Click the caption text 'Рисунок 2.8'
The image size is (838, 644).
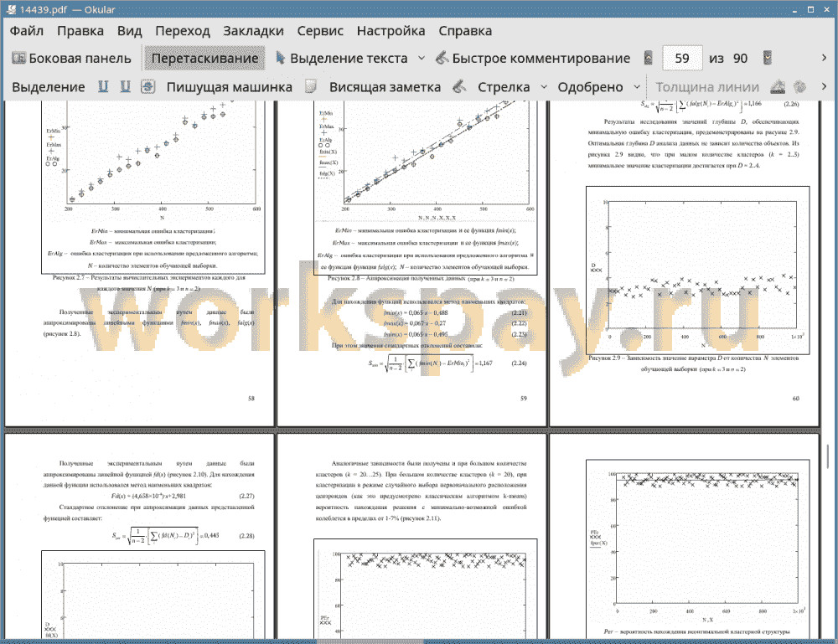[344, 278]
